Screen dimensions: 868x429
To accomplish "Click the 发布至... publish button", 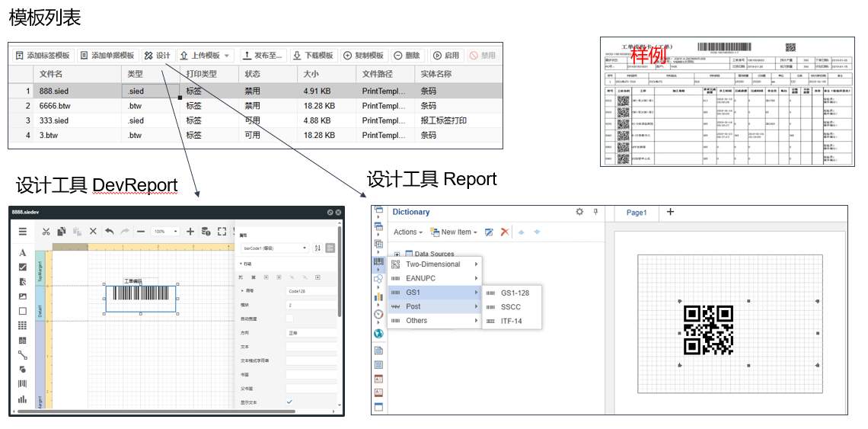I will [x=263, y=56].
